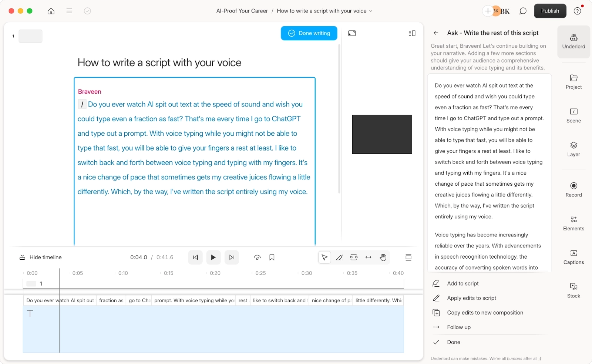Screen dimensions: 592x364
Task: Select the Follow up option
Action: [x=458, y=327]
